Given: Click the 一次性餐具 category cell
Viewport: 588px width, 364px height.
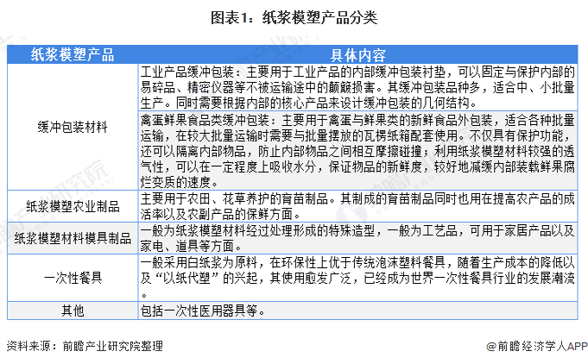Looking at the screenshot, I should [73, 278].
